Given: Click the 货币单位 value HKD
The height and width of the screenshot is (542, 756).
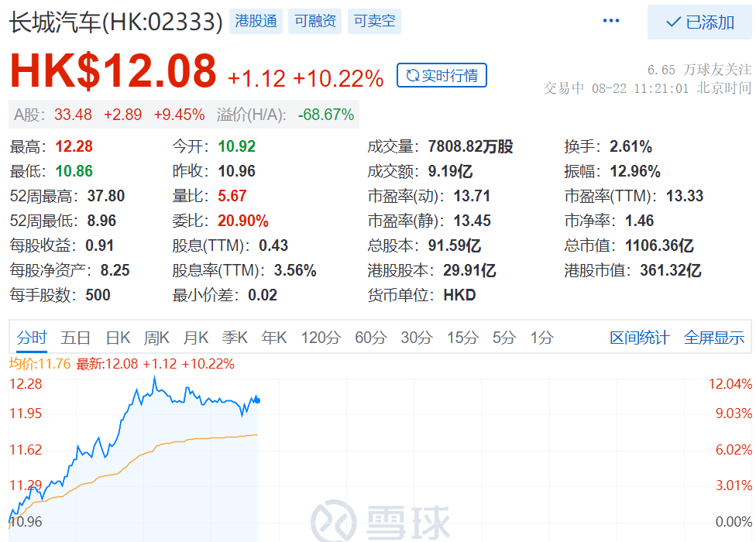Looking at the screenshot, I should (459, 295).
